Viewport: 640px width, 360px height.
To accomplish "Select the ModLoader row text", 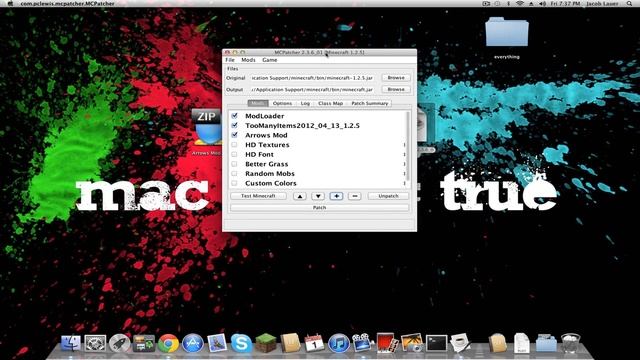I will (x=264, y=116).
